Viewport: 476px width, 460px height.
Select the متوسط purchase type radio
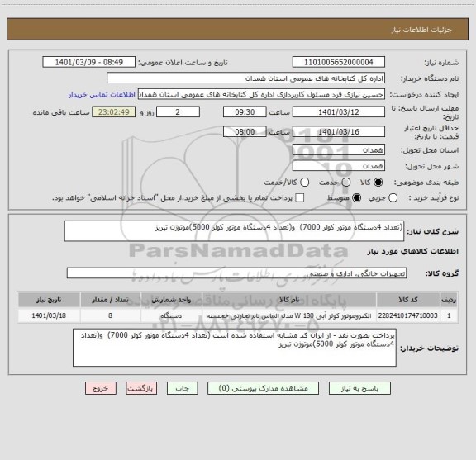pyautogui.click(x=356, y=198)
